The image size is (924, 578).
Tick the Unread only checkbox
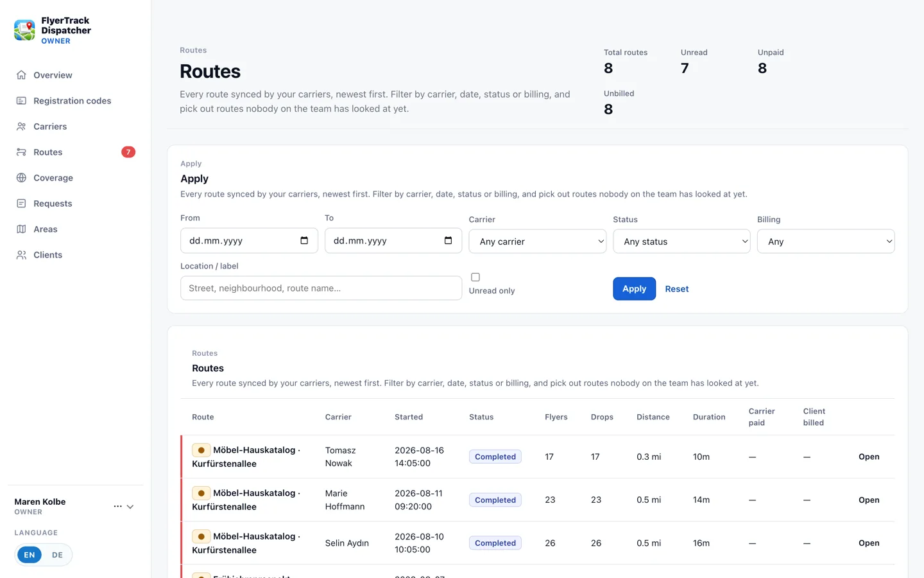[475, 277]
